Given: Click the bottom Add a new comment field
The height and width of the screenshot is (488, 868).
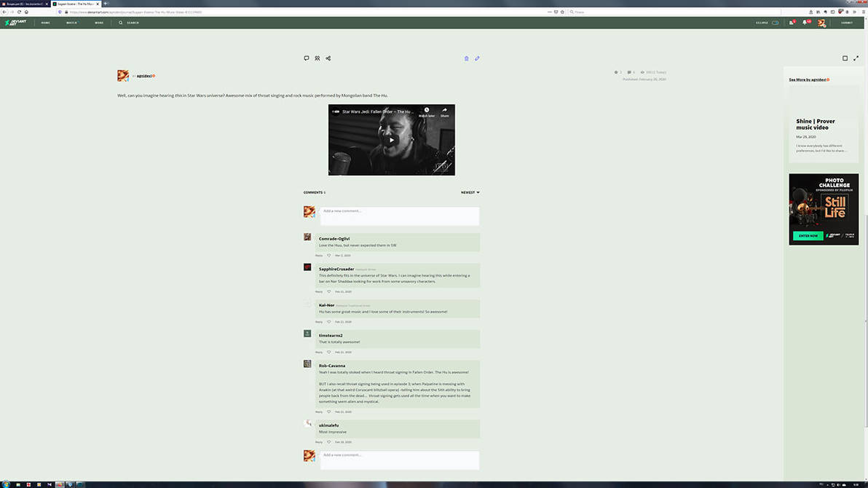Looking at the screenshot, I should (399, 460).
